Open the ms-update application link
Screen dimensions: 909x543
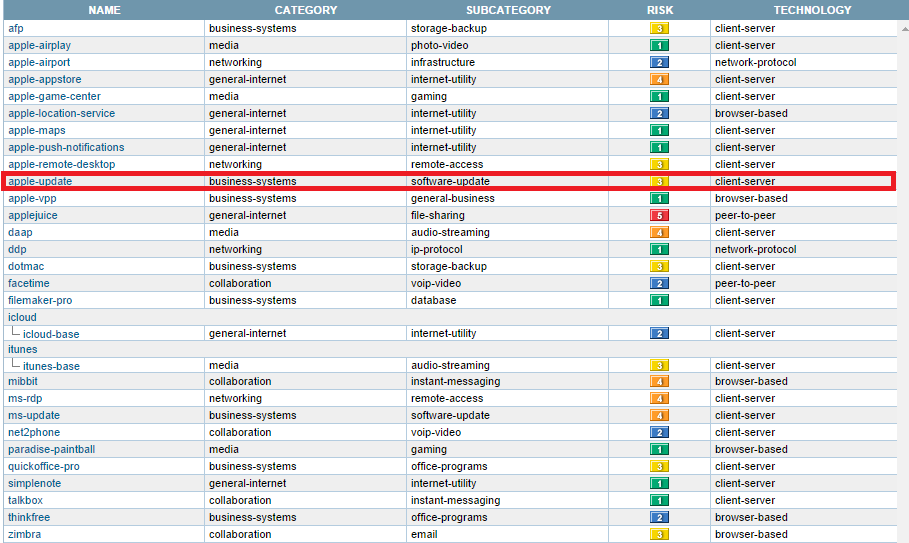click(34, 416)
